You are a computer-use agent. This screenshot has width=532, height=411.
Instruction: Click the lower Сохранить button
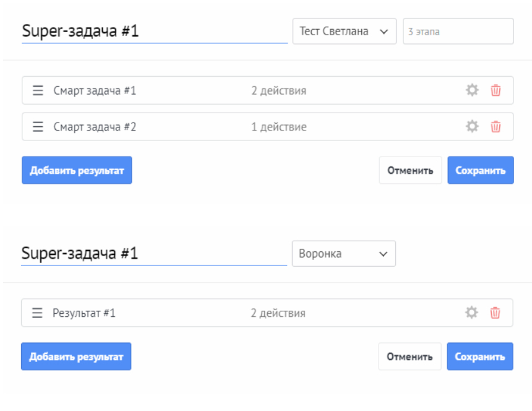(x=480, y=357)
